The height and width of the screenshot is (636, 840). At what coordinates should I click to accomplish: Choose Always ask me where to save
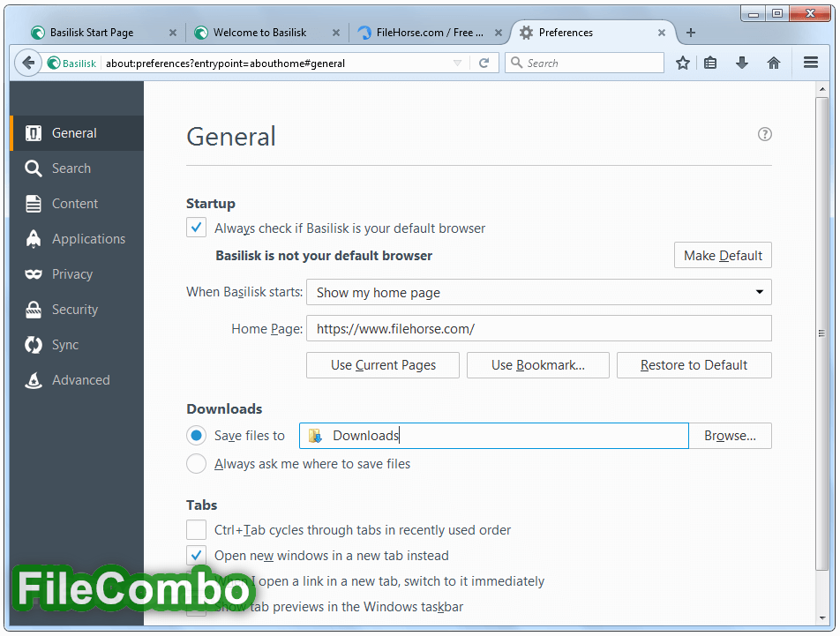coord(196,464)
